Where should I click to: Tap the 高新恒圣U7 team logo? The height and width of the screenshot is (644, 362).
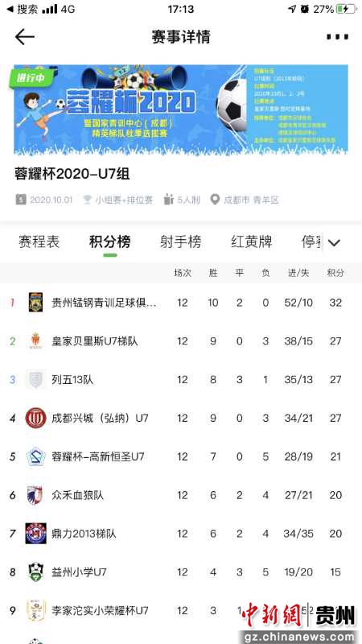point(35,456)
